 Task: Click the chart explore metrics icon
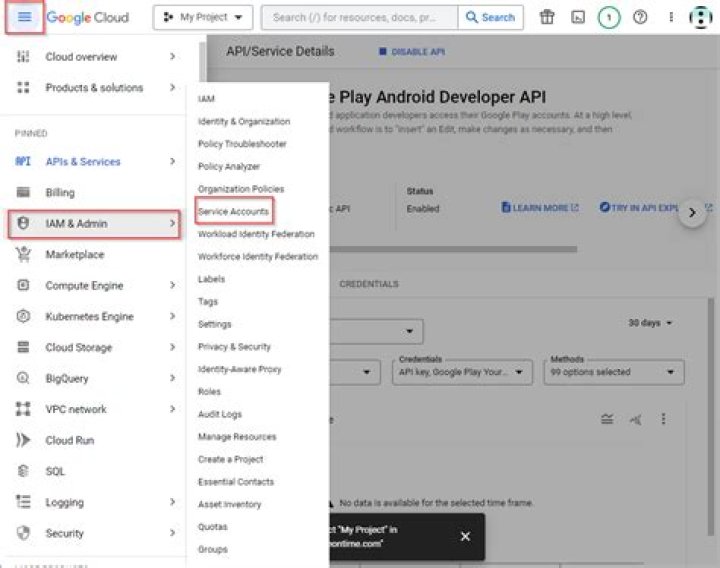click(x=636, y=419)
